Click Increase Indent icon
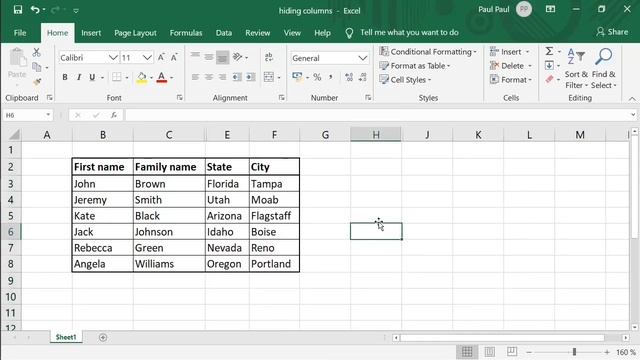This screenshot has height=360, width=640. 251,77
